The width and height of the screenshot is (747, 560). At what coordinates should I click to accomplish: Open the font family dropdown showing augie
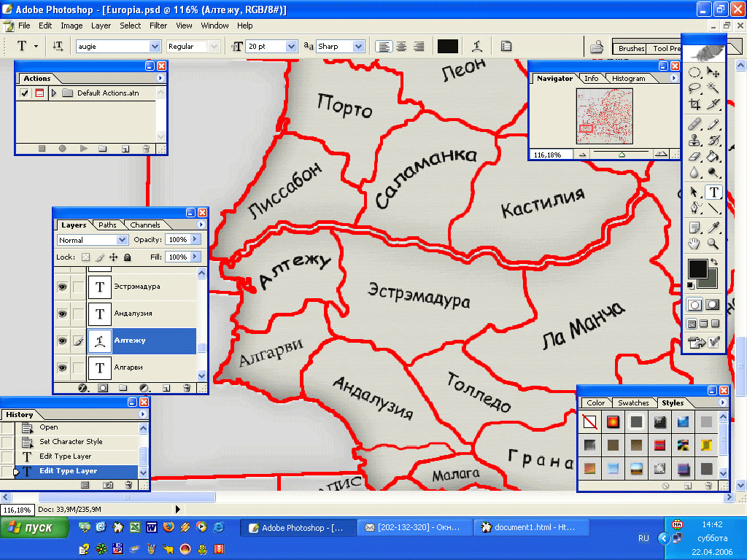[155, 46]
